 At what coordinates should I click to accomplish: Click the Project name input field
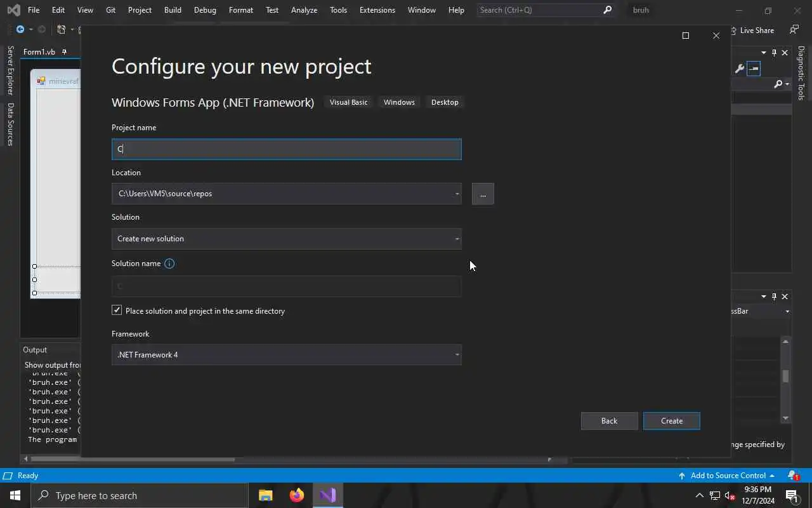(286, 149)
